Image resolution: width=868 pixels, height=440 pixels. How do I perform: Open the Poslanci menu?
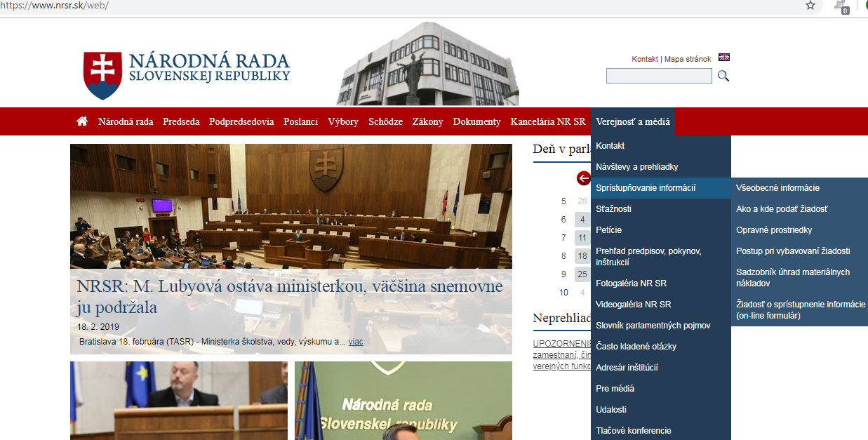301,121
